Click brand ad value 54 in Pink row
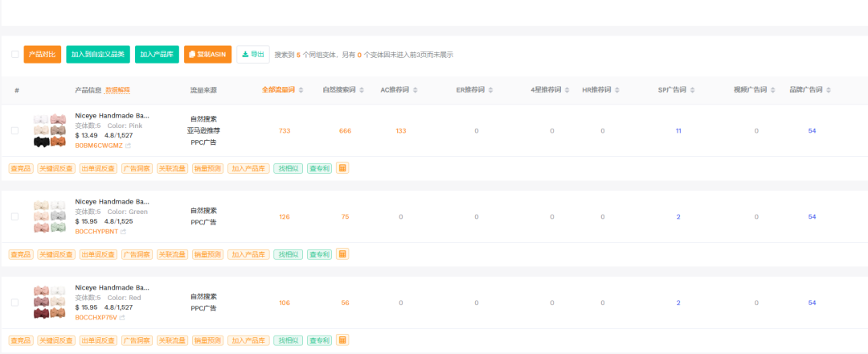Viewport: 868px width, 354px height. coord(812,131)
